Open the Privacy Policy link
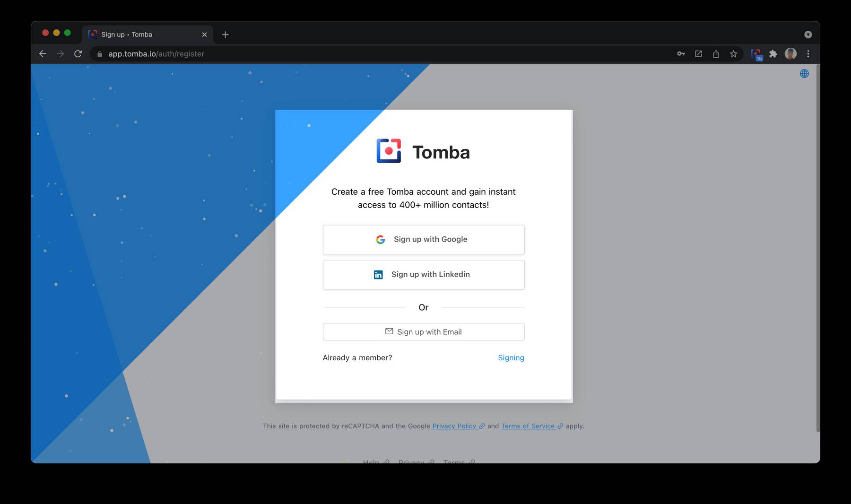The image size is (851, 504). click(x=458, y=426)
